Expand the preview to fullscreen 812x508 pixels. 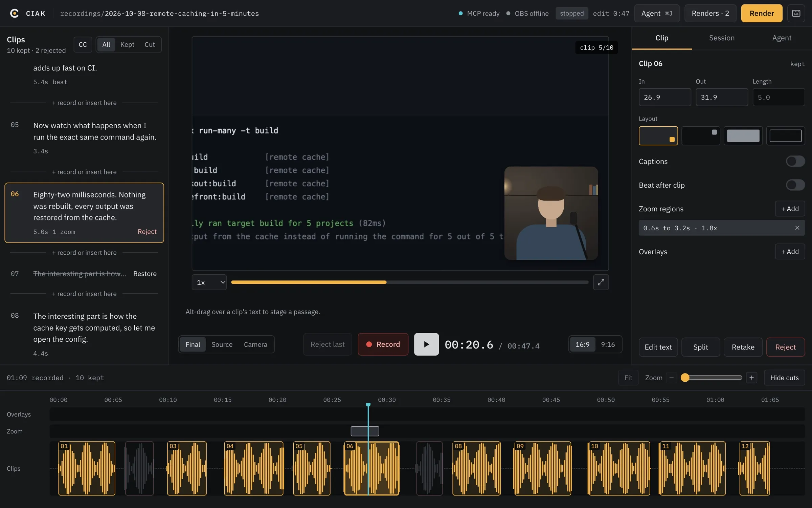601,282
